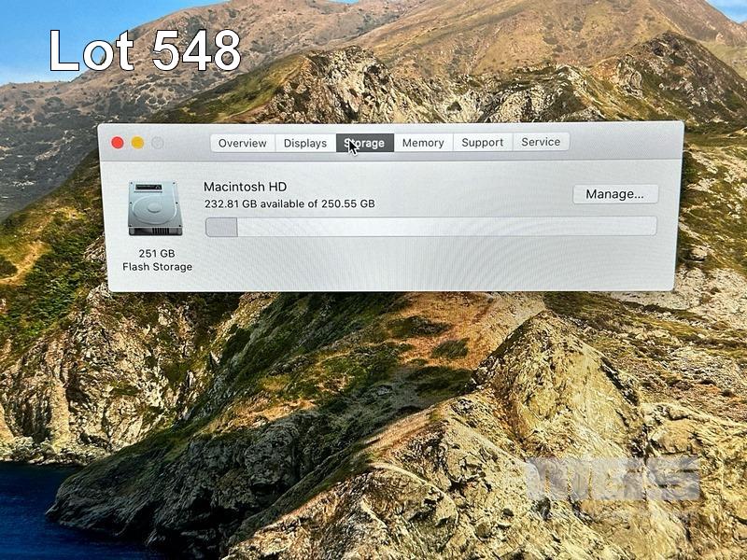The height and width of the screenshot is (560, 747).
Task: Minimize window using yellow button
Action: point(137,143)
